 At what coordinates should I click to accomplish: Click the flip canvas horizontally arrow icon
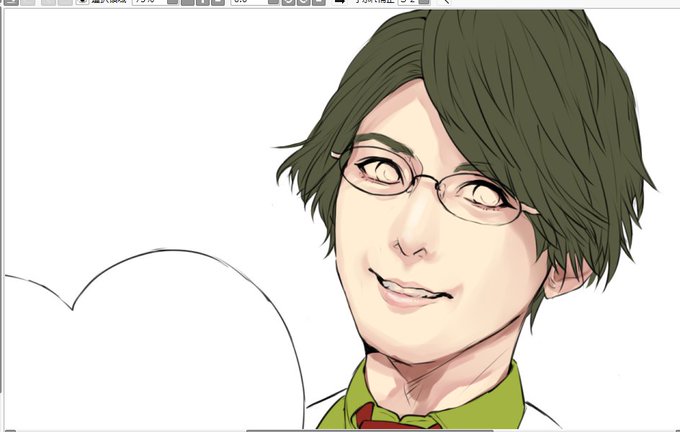pyautogui.click(x=340, y=1)
